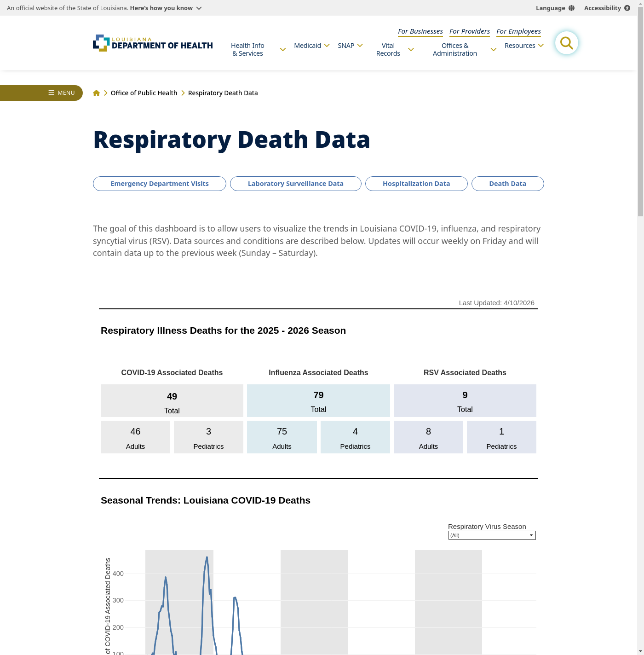Viewport: 644px width, 655px height.
Task: Visit the For Providers link
Action: pyautogui.click(x=469, y=31)
